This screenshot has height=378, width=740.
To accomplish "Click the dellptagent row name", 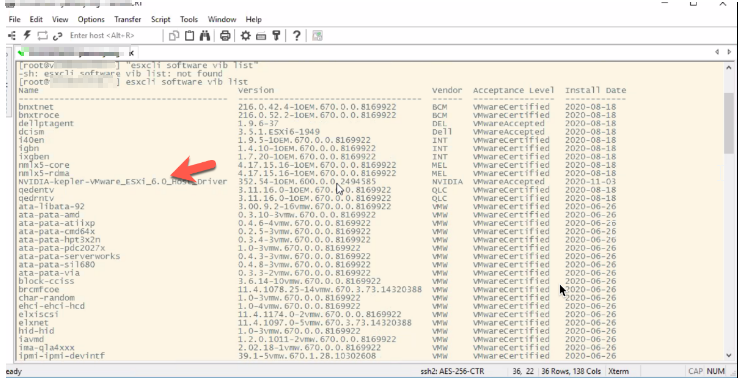I will [46, 123].
